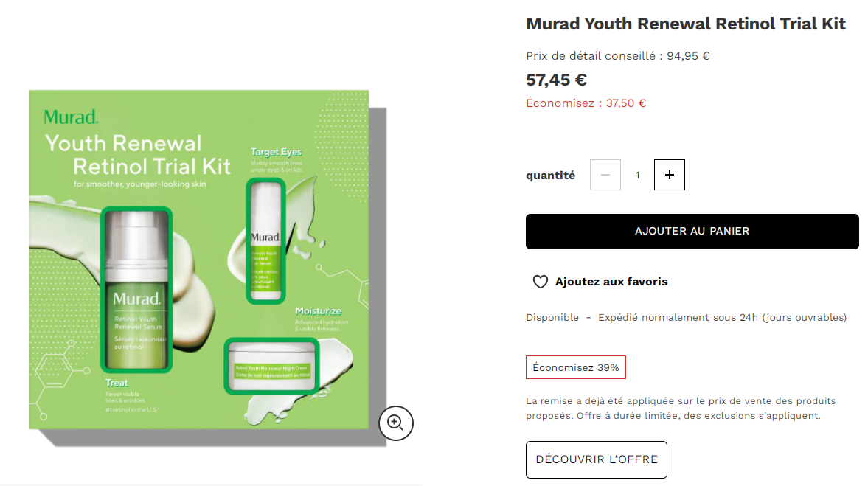Add the Murad kit with AJOUTER AU PANIER
Screen dimensions: 868x486
[x=692, y=232]
